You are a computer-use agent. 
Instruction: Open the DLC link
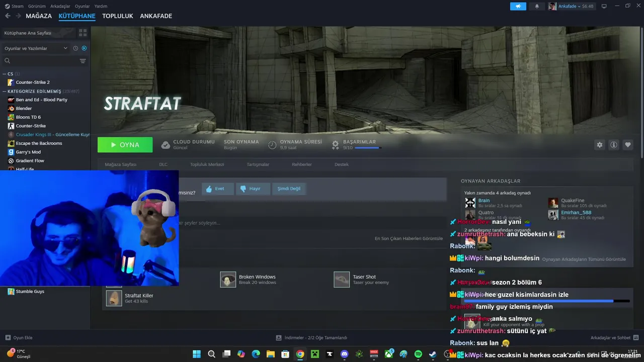click(x=163, y=164)
